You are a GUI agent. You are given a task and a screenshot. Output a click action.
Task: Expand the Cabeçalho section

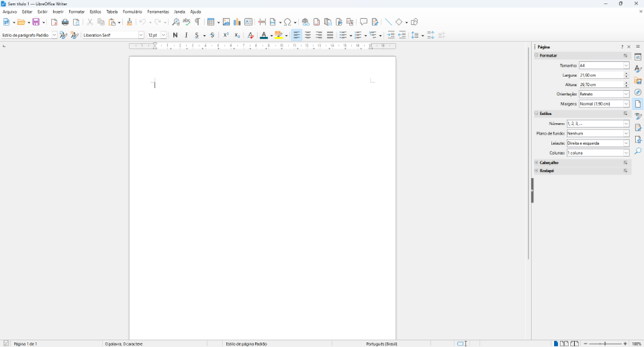(x=549, y=162)
